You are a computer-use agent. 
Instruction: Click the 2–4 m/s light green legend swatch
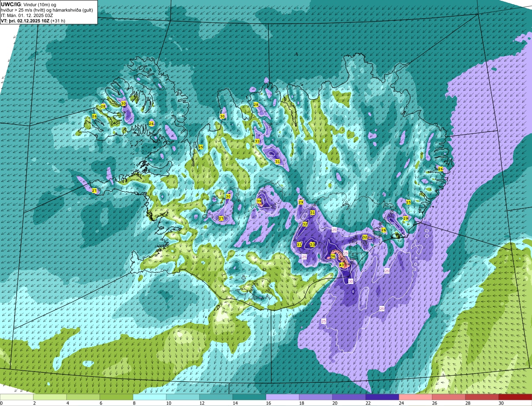[50, 397]
